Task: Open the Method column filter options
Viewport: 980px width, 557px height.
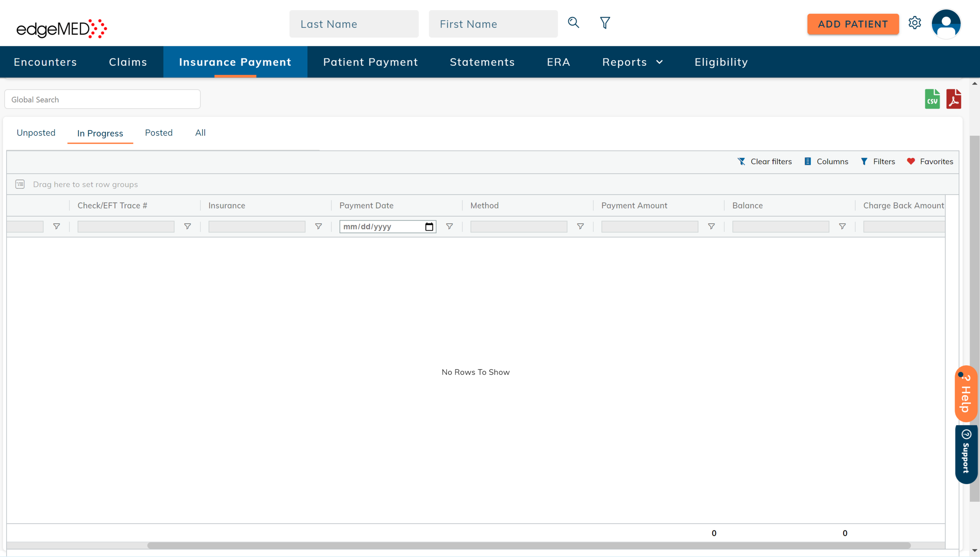Action: pyautogui.click(x=580, y=226)
